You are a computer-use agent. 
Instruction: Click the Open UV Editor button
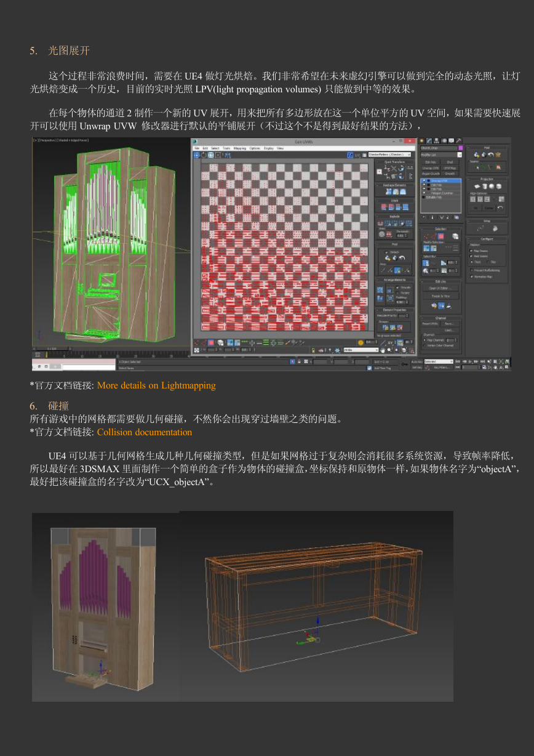(440, 288)
